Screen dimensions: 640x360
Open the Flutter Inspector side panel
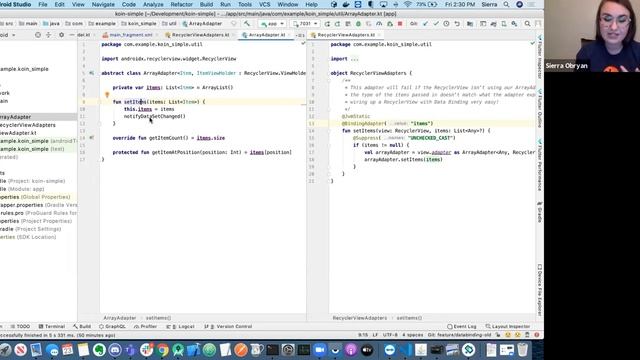pos(540,57)
